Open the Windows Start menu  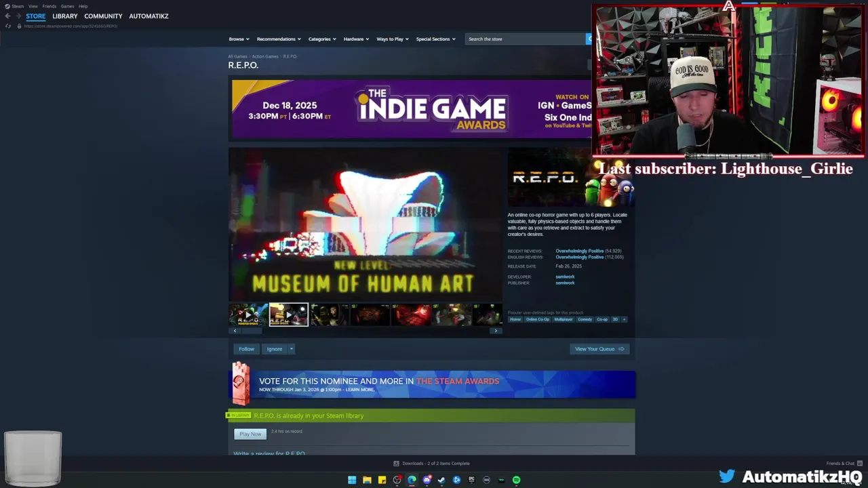352,480
